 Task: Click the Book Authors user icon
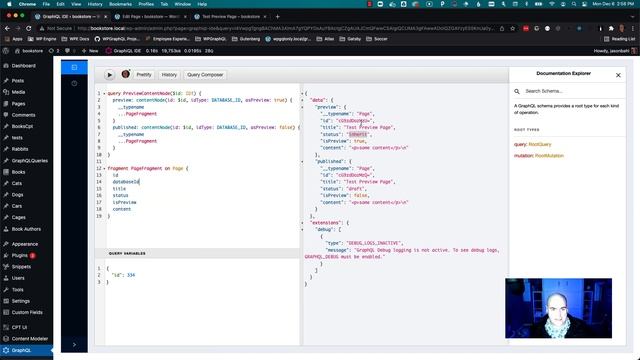[6, 229]
